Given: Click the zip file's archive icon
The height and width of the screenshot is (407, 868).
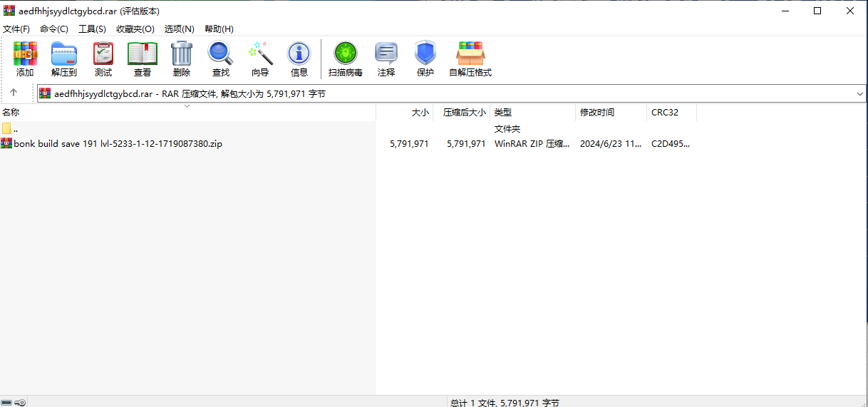Looking at the screenshot, I should (6, 143).
